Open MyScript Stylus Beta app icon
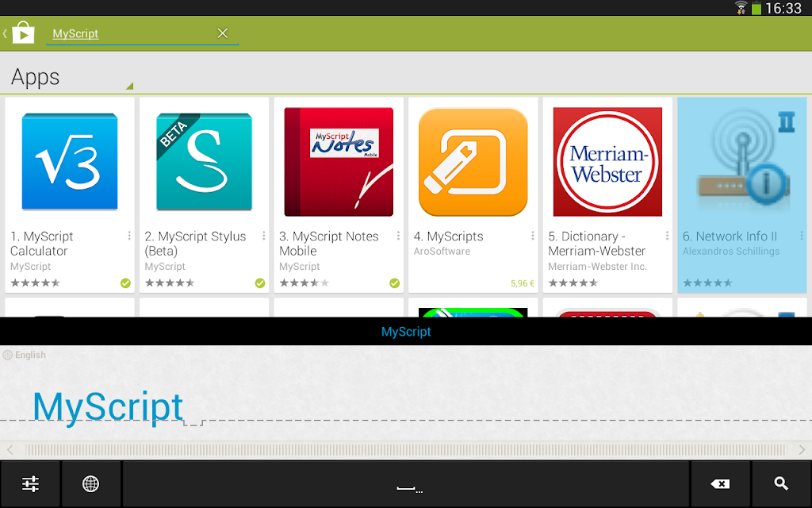This screenshot has height=508, width=812. pos(204,161)
